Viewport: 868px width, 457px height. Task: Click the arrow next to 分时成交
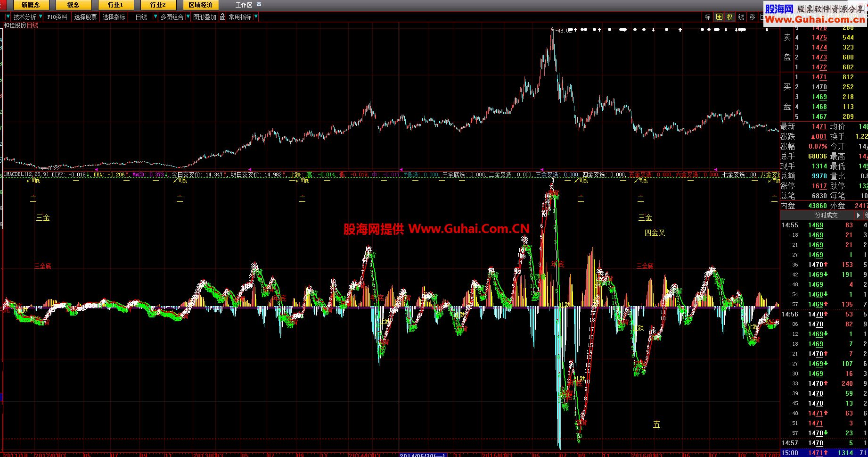pos(859,215)
